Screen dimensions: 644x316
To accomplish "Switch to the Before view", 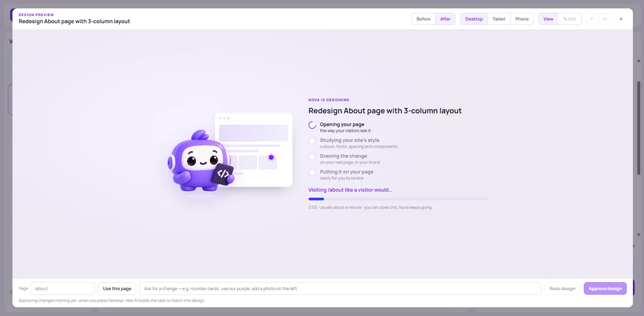I will [x=423, y=19].
